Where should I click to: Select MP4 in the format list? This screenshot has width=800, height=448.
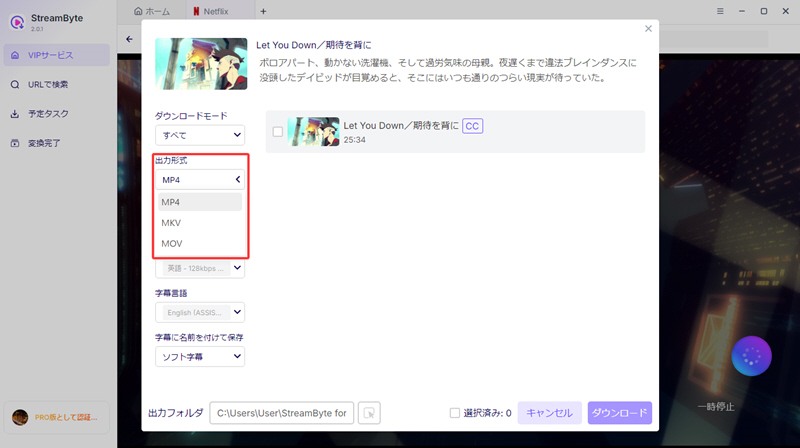click(x=200, y=202)
